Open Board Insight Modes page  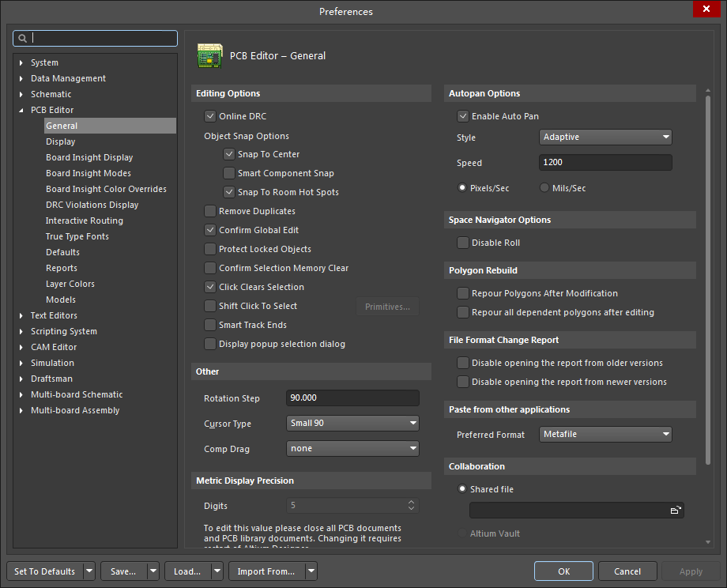(x=88, y=173)
